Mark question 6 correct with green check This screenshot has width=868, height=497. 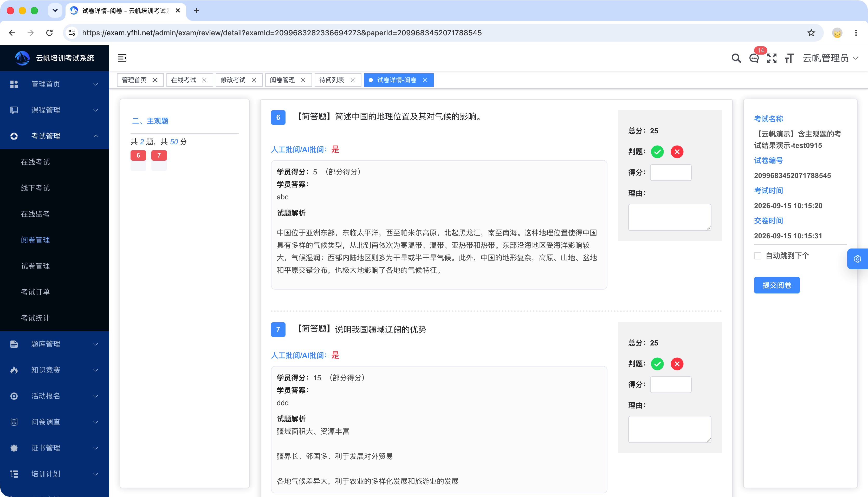pos(657,152)
